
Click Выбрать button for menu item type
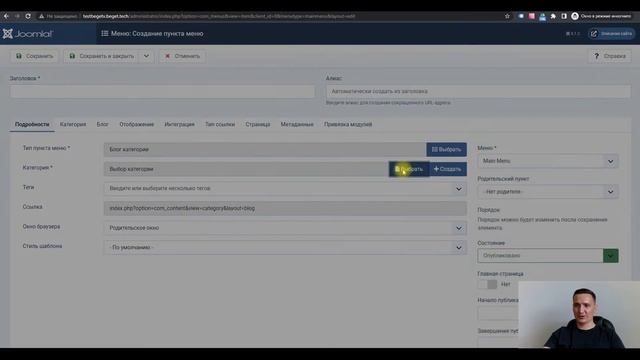[x=447, y=149]
